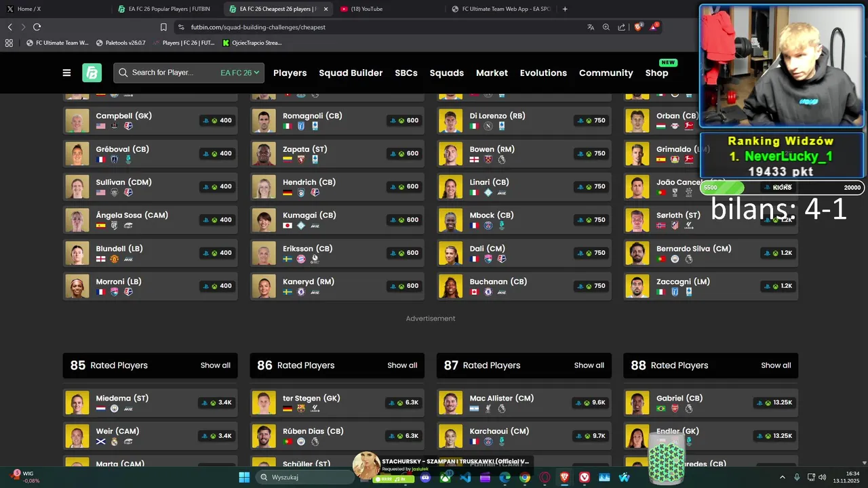The width and height of the screenshot is (868, 488).
Task: Go back in browser history
Action: (x=9, y=27)
